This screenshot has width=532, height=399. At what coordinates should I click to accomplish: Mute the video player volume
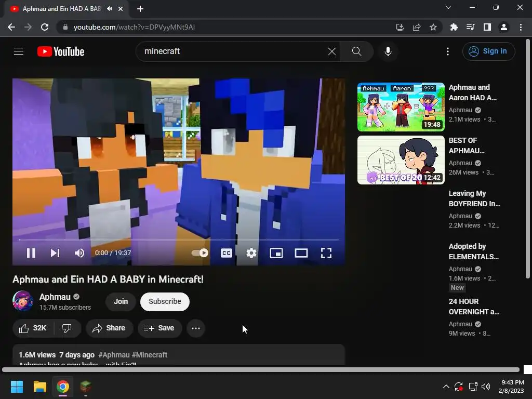coord(79,253)
